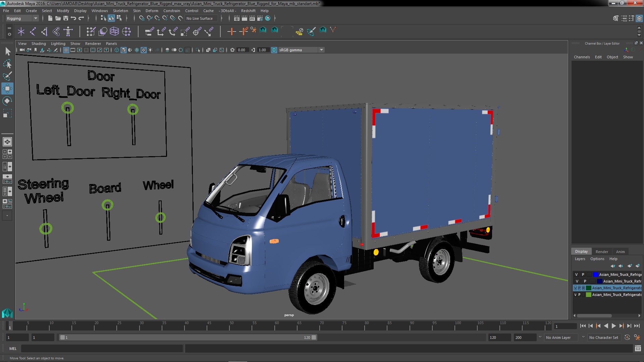Open the Rigging menu set dropdown
Screen dimensions: 644x362
click(x=22, y=18)
